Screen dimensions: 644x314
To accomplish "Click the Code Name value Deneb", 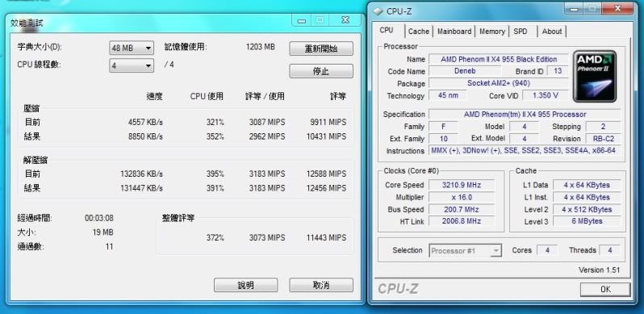I will 465,71.
